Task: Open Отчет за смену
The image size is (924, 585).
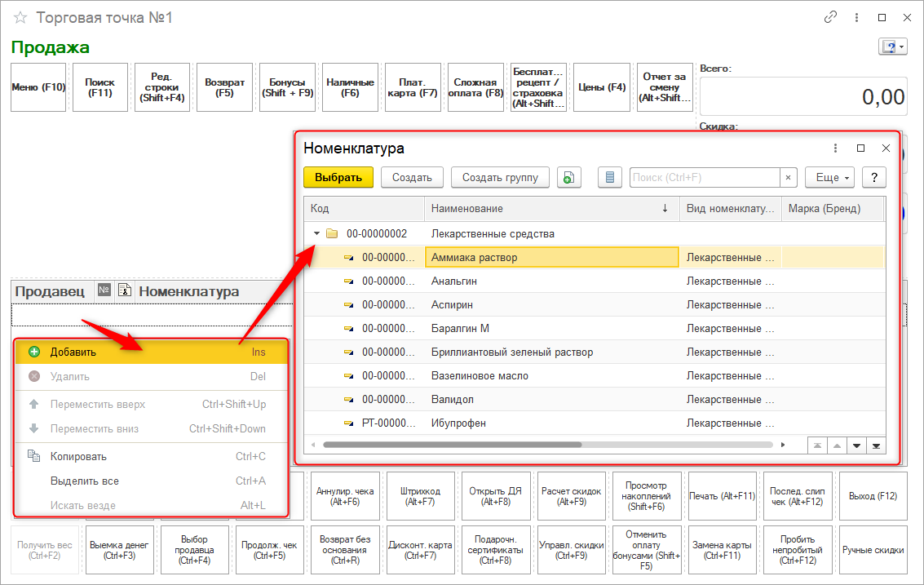Action: [x=665, y=87]
